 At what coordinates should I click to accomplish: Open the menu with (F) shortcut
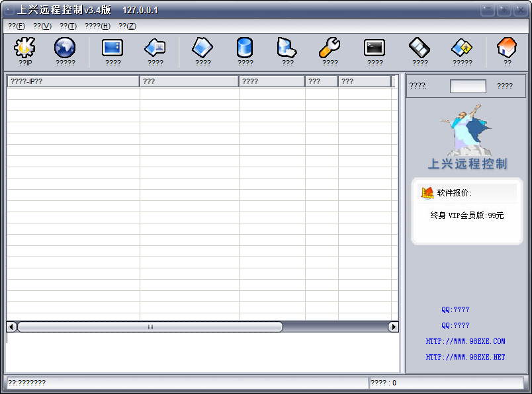click(17, 26)
